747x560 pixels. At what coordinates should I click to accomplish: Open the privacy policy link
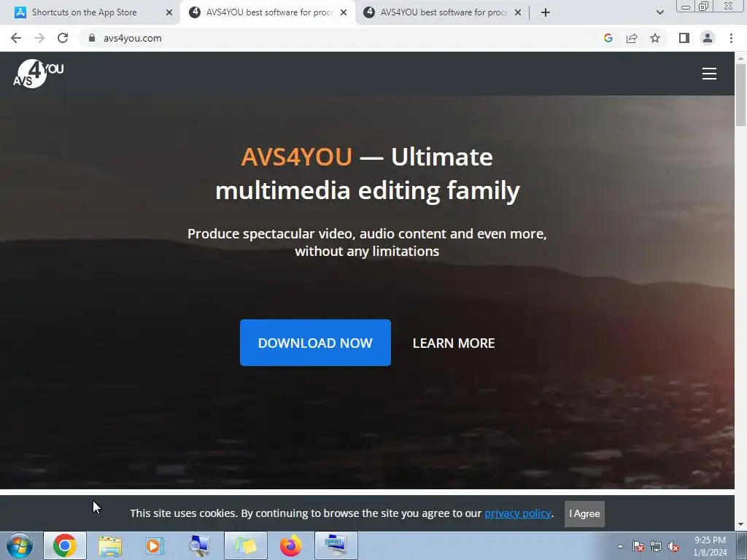518,513
